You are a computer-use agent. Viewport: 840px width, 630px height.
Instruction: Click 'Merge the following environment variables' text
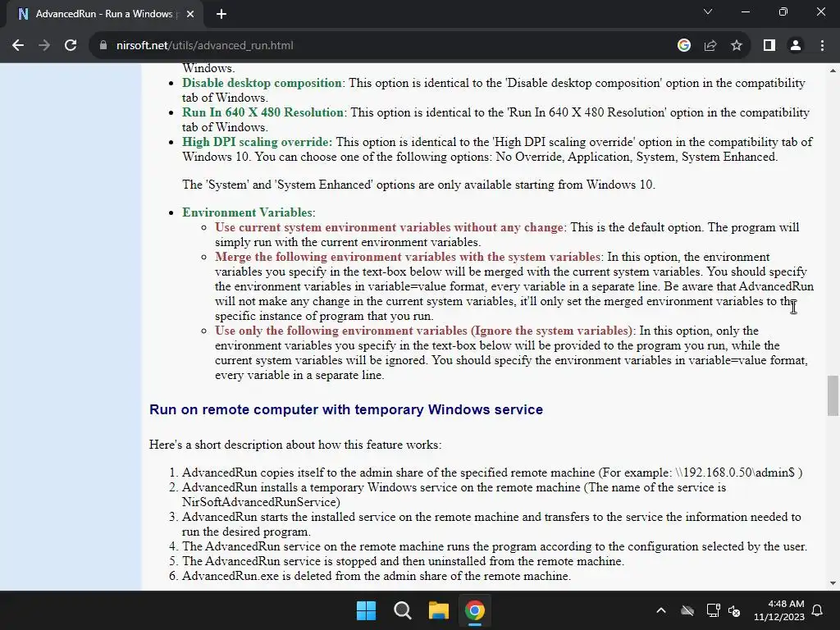click(x=407, y=257)
